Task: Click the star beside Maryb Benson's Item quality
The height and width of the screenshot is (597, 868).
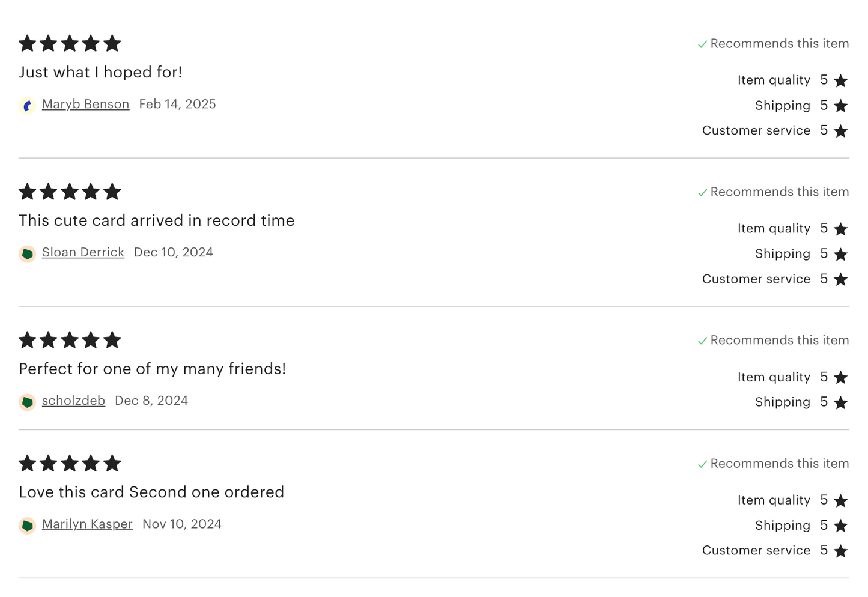Action: click(x=840, y=80)
